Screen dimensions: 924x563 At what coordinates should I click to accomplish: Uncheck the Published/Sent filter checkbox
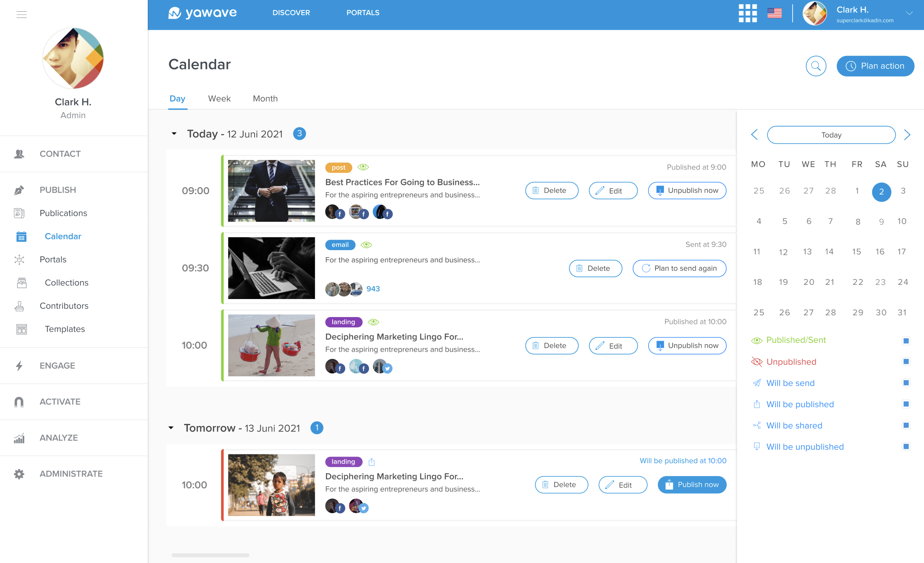(906, 340)
